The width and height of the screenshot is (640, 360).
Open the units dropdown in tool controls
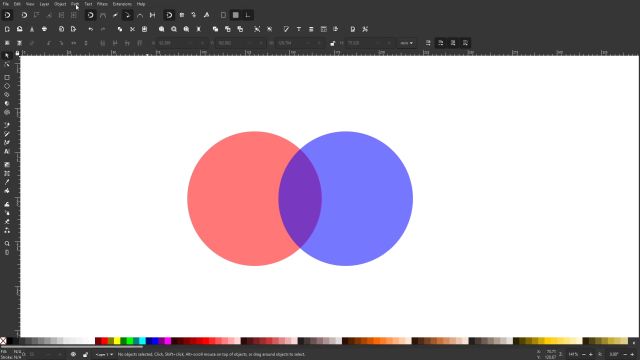point(407,43)
